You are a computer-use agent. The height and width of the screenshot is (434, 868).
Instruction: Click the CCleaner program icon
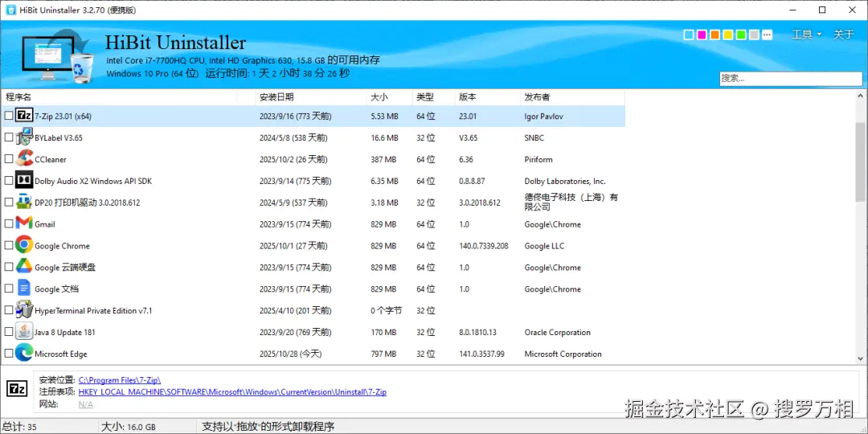(x=24, y=159)
